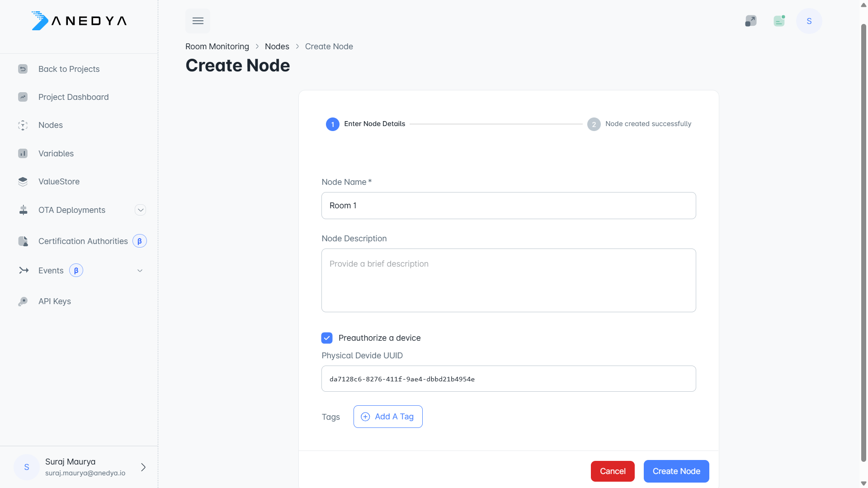Viewport: 868px width, 488px height.
Task: Click the hamburger menu icon
Action: 198,21
